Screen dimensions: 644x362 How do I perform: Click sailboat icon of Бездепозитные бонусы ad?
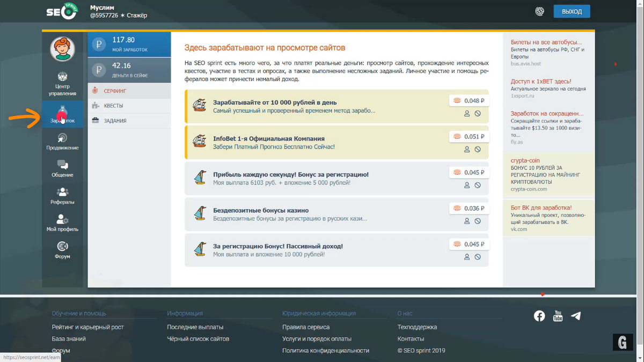pos(200,213)
